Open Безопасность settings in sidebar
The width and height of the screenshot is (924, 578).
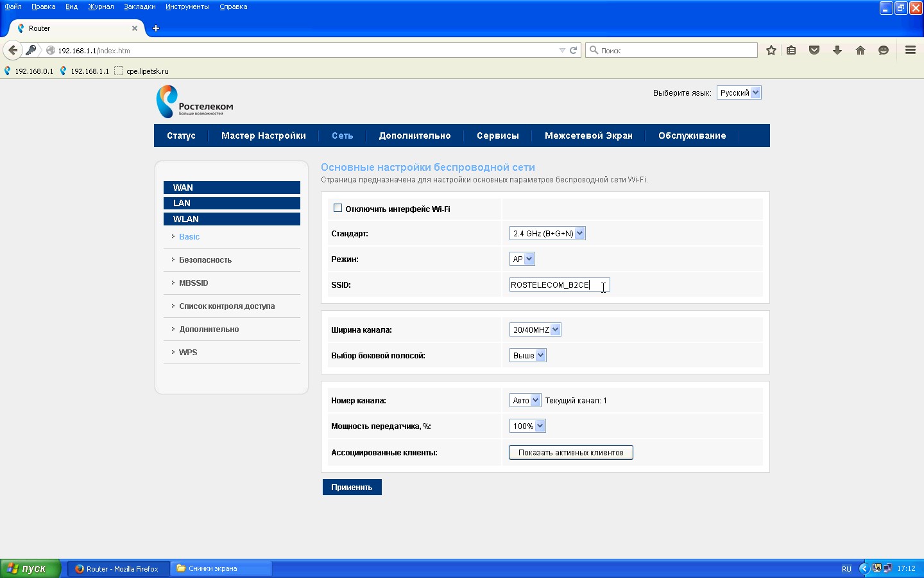[x=205, y=260]
